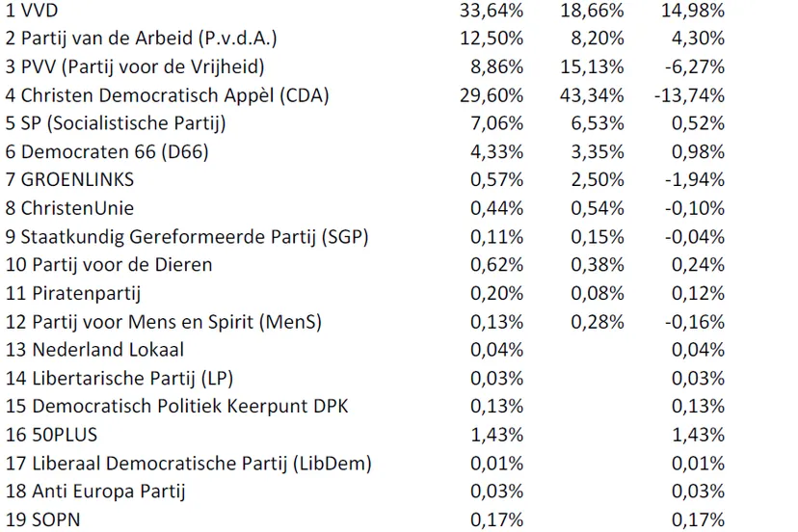Click the 15,13% value in the PVV row
This screenshot has height=532, width=798.
point(592,66)
